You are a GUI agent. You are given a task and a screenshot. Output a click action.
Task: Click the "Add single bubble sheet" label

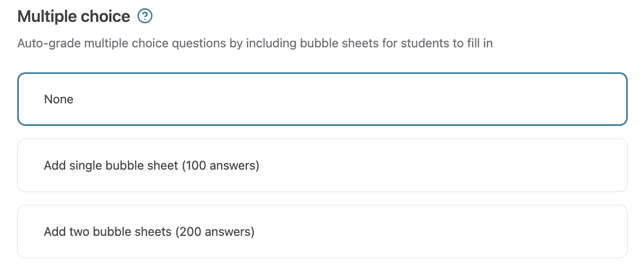111,166
